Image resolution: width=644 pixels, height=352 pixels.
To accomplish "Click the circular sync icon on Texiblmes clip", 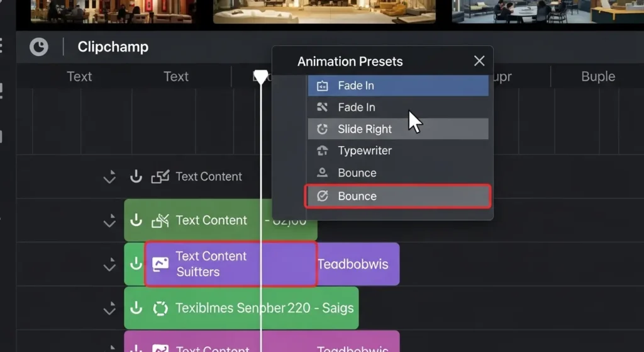I will pyautogui.click(x=160, y=309).
